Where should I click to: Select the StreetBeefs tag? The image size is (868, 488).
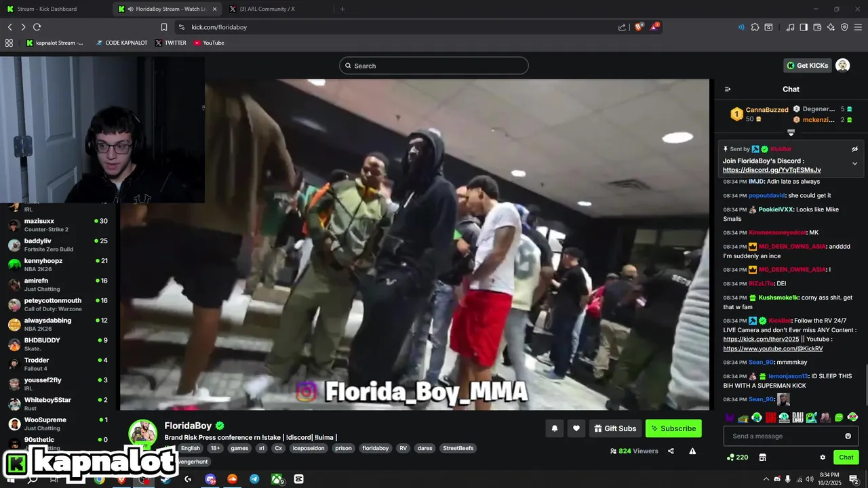click(x=459, y=448)
